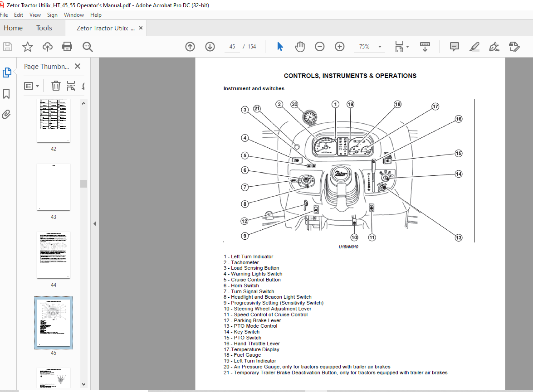Click the line '14 - Key Switch'
Viewport: 533px width, 392px height.
click(x=241, y=332)
